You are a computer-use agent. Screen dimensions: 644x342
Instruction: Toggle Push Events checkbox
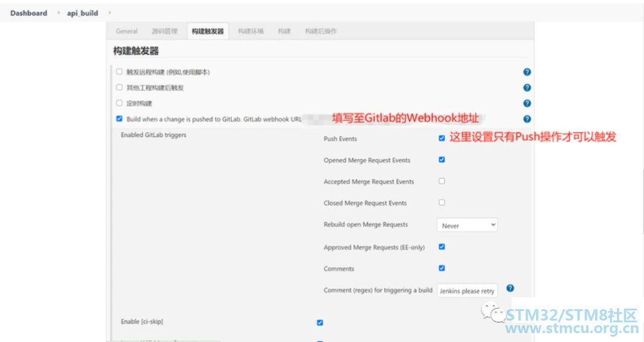tap(441, 138)
